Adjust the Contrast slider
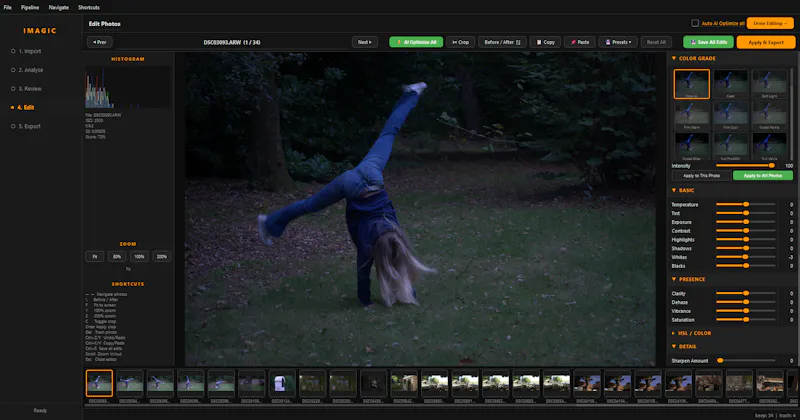The height and width of the screenshot is (420, 800). (745, 231)
